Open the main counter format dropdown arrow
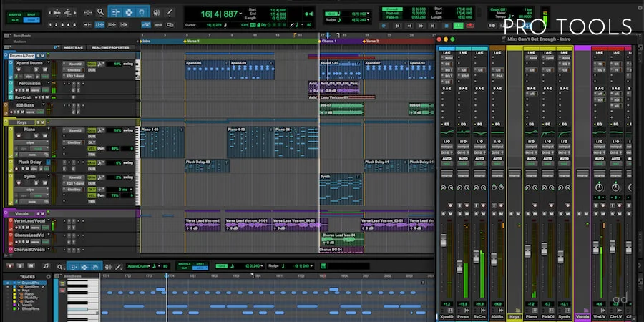Viewport: 644px width, 322px height. pos(240,14)
